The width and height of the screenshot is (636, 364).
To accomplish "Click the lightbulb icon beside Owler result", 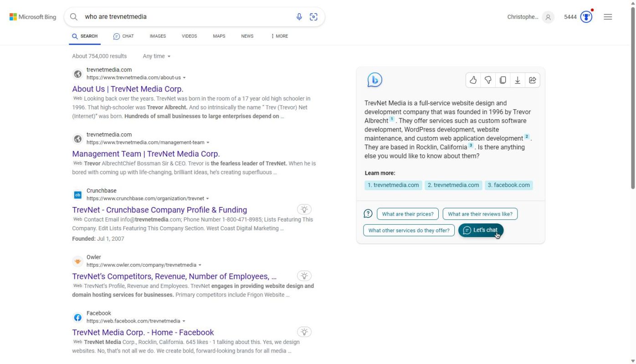I will point(304,276).
